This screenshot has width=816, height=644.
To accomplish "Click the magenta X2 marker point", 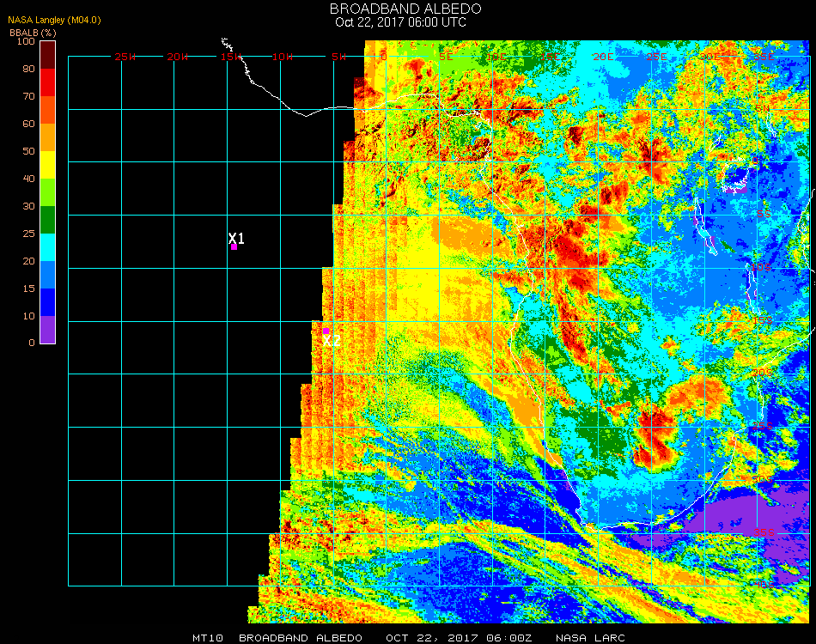I will (326, 331).
